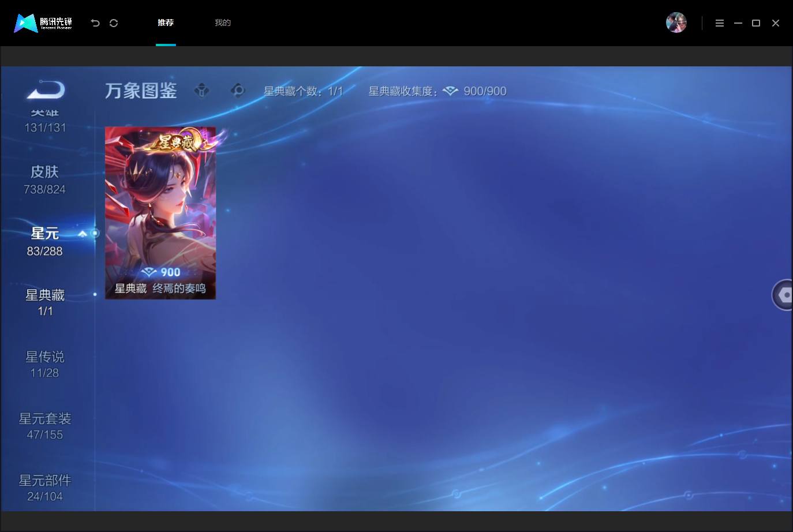The image size is (793, 532).
Task: Click the floating side button on right edge
Action: point(783,295)
